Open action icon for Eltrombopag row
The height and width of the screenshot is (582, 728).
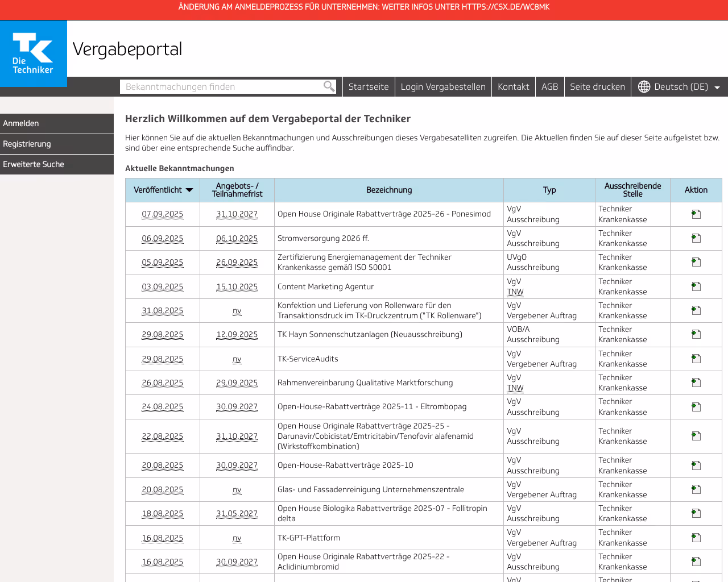(696, 407)
